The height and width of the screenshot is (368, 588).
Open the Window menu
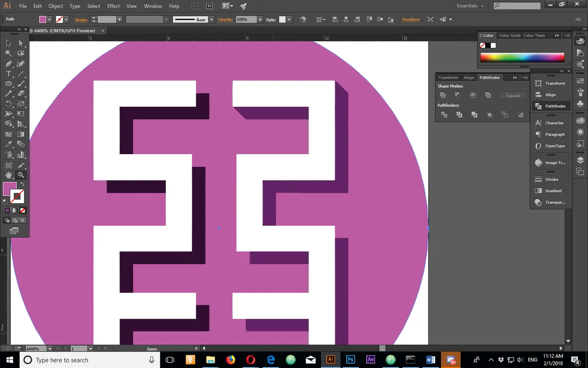click(x=153, y=6)
